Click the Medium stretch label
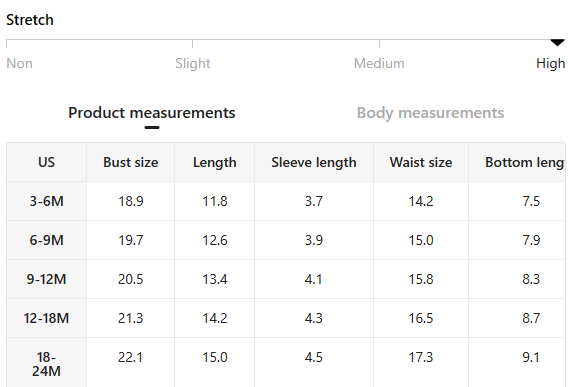The width and height of the screenshot is (568, 387). [379, 64]
